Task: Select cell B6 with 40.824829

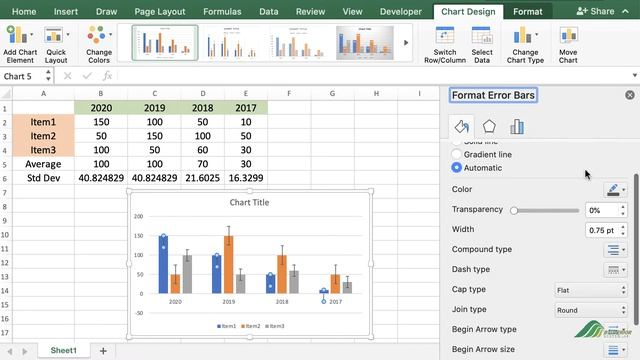Action: [101, 178]
